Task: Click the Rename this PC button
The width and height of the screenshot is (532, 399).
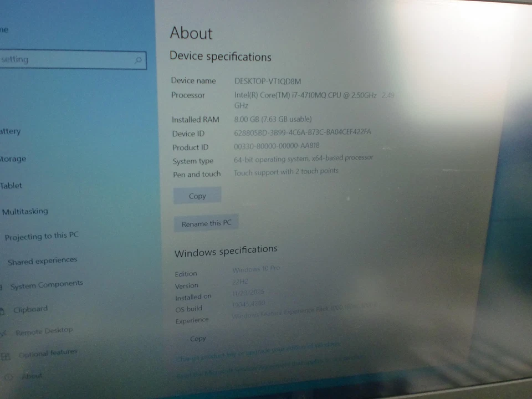Action: click(206, 223)
